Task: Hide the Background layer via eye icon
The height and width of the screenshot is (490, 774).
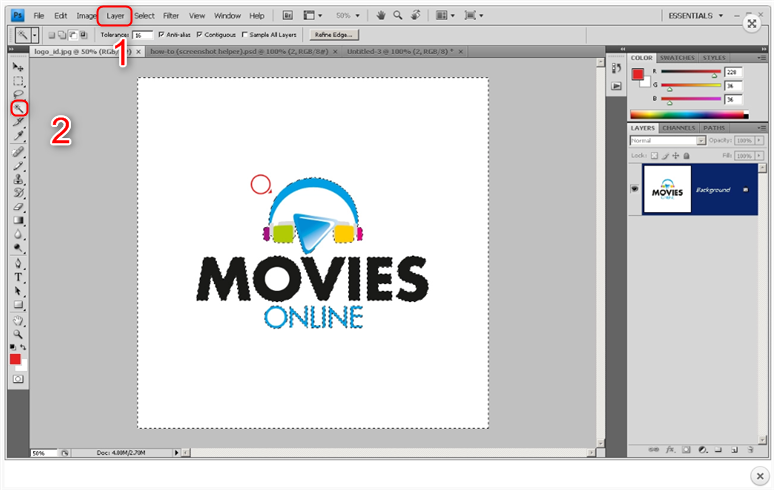Action: coord(635,189)
